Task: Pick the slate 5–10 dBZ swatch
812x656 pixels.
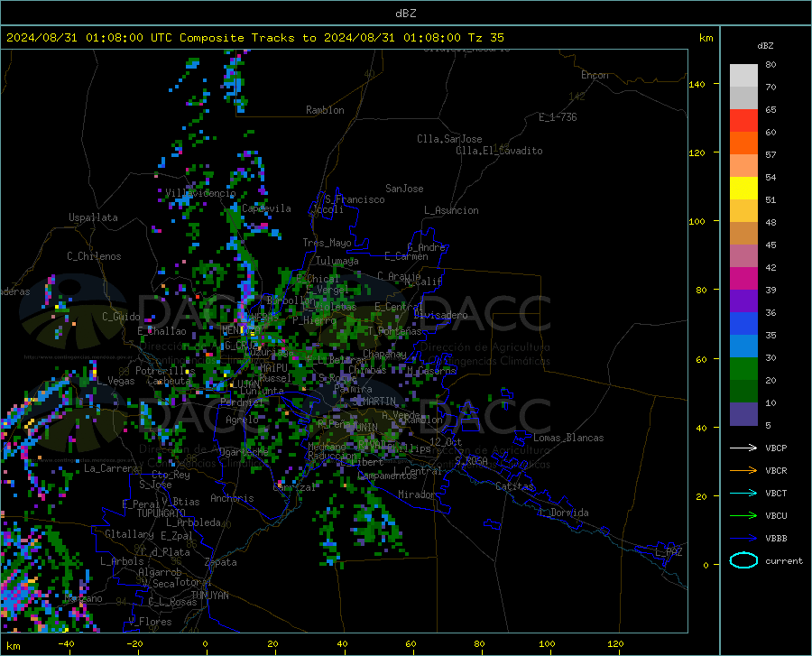Action: point(743,414)
